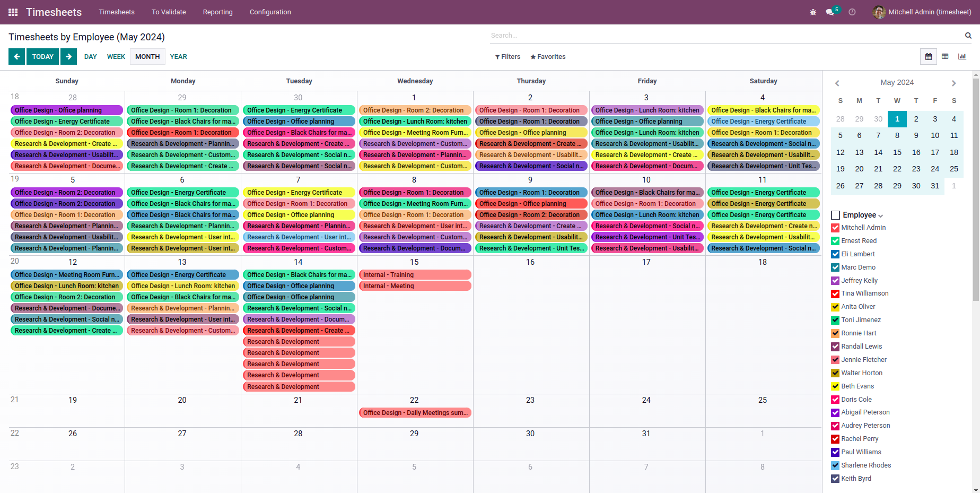Open the To Validate menu
The height and width of the screenshot is (493, 980).
pyautogui.click(x=169, y=12)
